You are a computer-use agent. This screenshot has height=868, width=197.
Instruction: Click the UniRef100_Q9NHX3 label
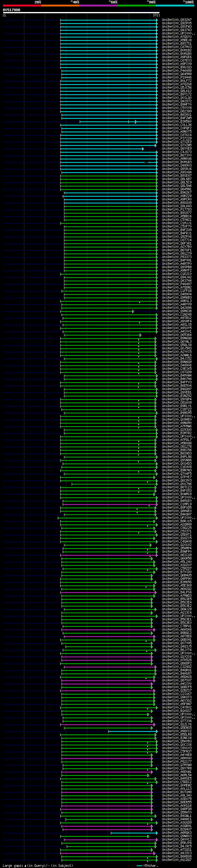point(177,836)
